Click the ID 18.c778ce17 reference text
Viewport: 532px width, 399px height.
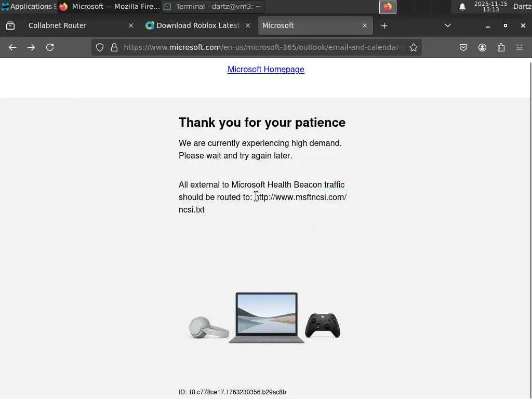[232, 392]
